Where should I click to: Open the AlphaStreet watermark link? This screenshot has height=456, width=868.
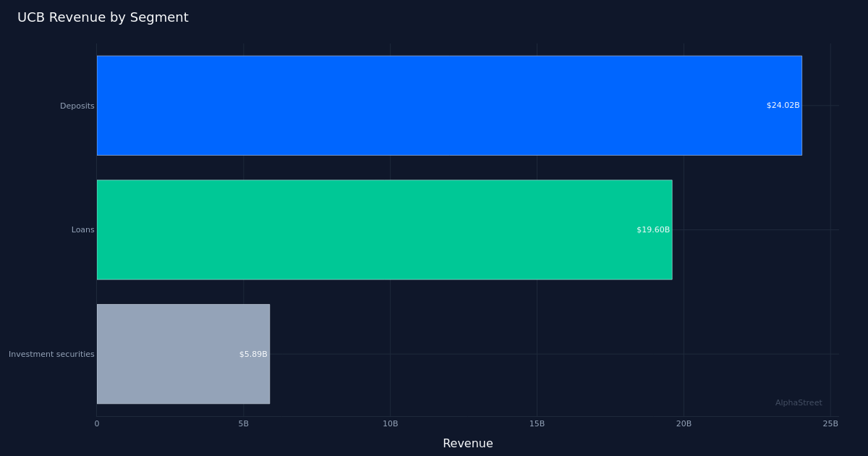[x=799, y=403]
